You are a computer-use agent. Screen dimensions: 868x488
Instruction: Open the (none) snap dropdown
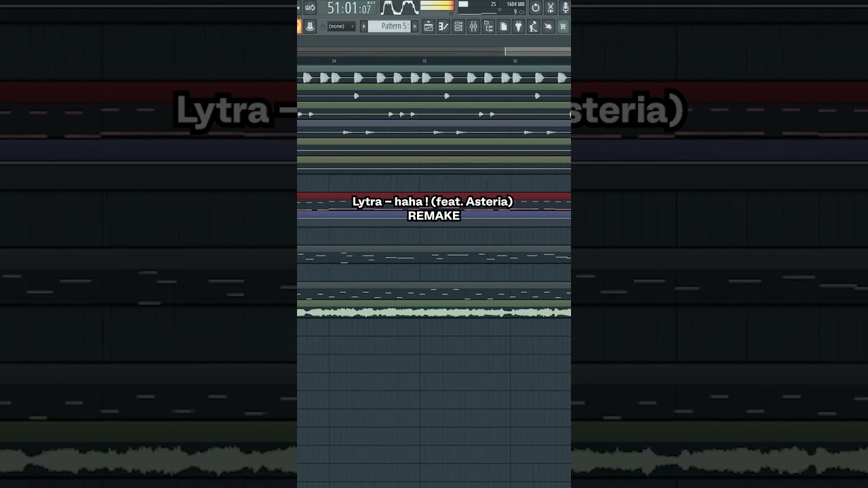click(341, 26)
